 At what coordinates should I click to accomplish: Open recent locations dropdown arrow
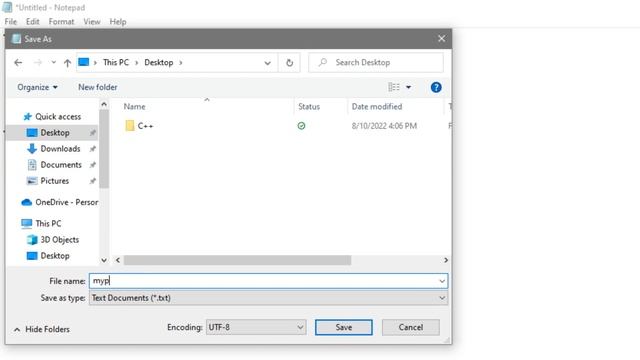coord(53,62)
